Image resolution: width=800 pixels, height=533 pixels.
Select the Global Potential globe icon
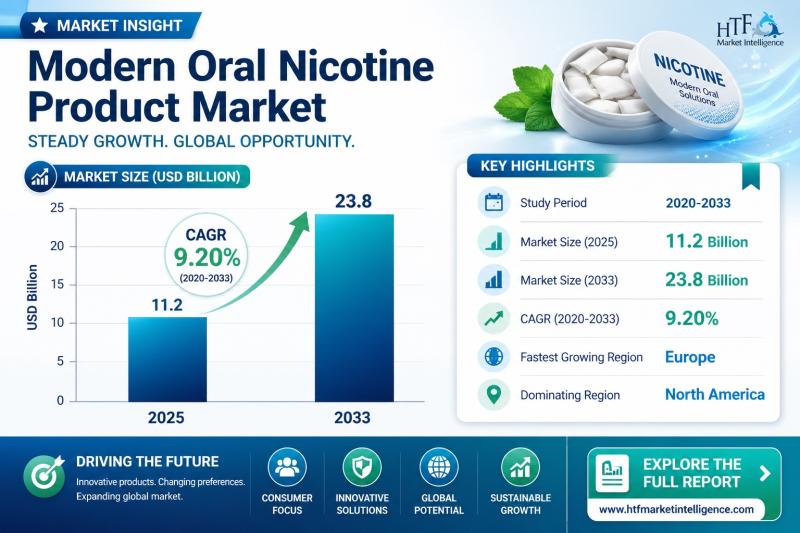click(439, 467)
